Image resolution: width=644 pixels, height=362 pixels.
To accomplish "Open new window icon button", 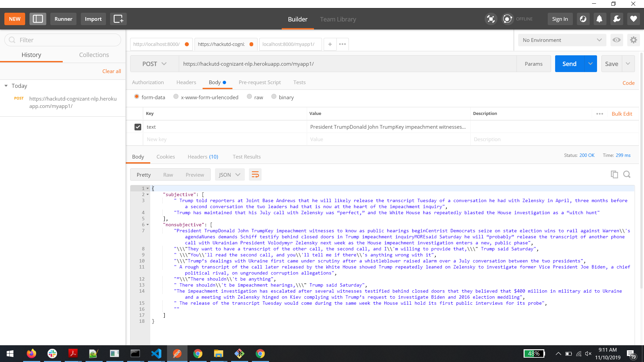I will pyautogui.click(x=118, y=19).
